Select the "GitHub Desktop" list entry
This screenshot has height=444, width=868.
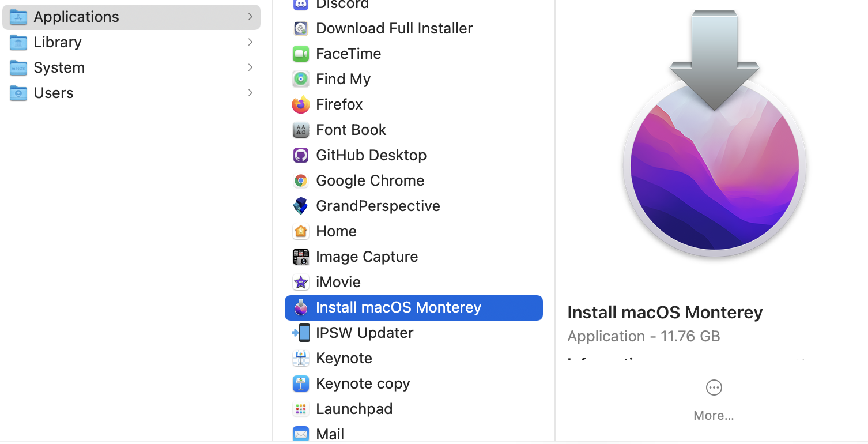[x=414, y=155]
